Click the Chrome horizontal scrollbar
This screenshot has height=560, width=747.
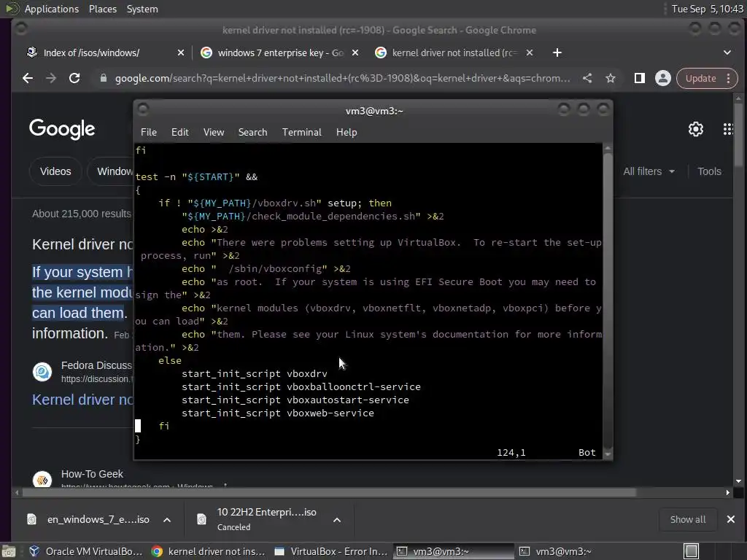pos(329,492)
